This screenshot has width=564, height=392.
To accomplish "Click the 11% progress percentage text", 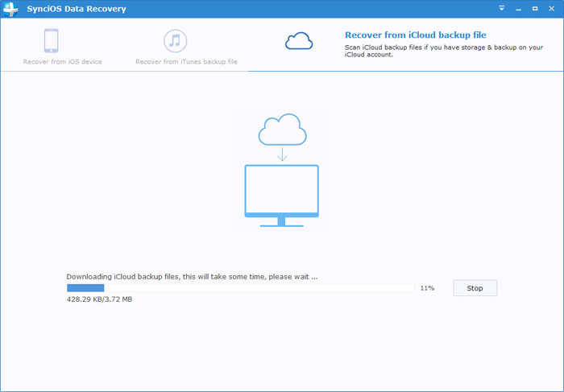I will pyautogui.click(x=427, y=288).
